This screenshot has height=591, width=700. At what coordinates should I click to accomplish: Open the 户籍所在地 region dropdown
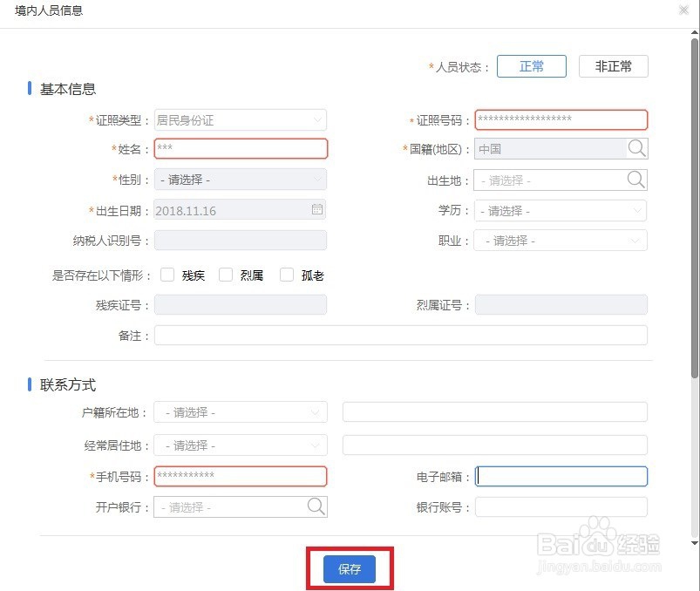click(x=241, y=412)
